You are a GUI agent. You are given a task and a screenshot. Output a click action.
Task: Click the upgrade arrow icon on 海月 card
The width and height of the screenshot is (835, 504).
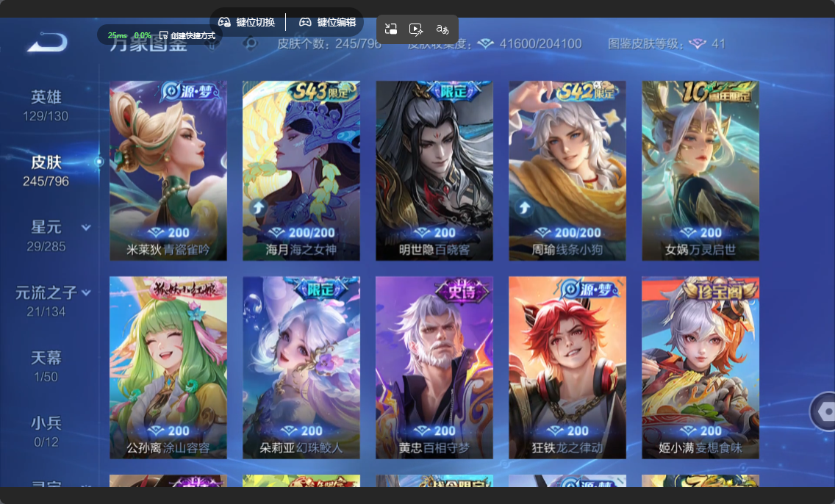click(258, 207)
